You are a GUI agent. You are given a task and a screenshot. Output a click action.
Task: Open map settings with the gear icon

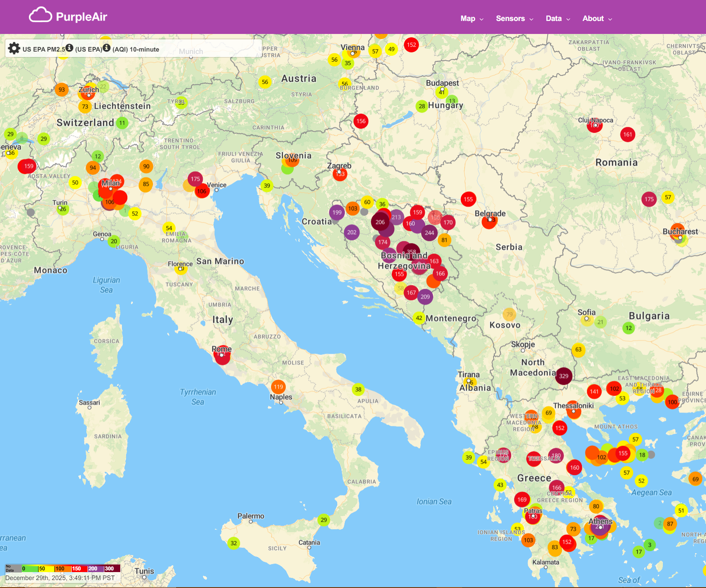click(x=14, y=49)
